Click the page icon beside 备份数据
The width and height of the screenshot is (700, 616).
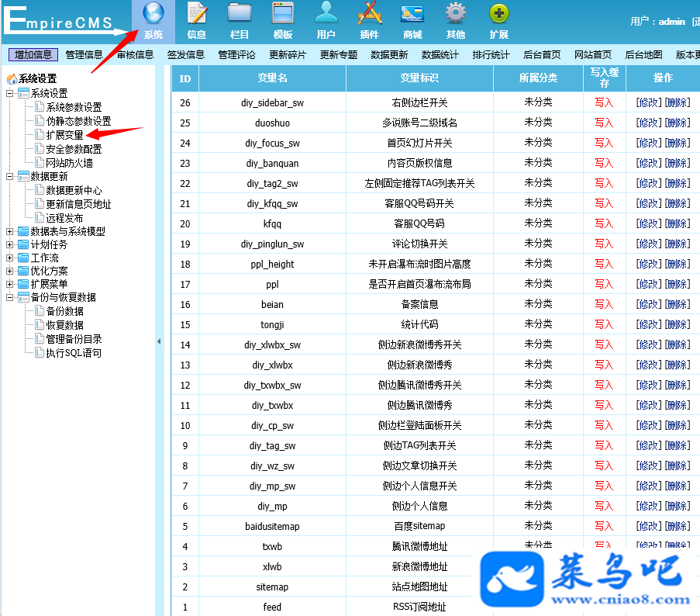tap(40, 310)
